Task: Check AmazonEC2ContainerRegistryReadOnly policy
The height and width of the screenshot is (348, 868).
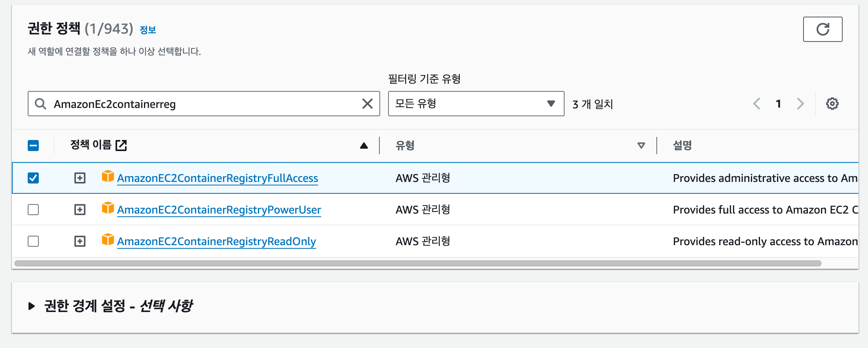Action: click(33, 241)
